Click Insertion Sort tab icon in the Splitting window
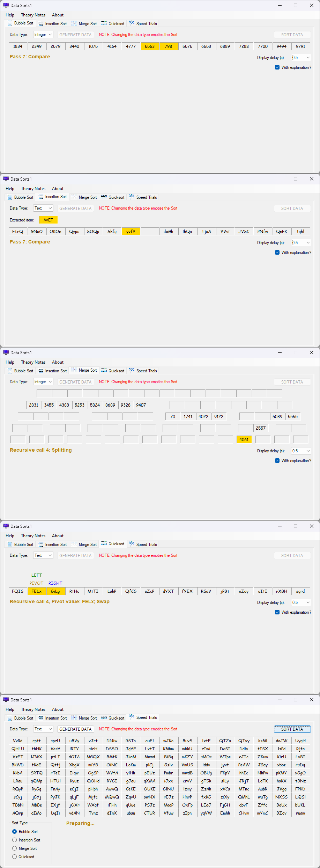Image resolution: width=320 pixels, height=868 pixels. click(41, 371)
